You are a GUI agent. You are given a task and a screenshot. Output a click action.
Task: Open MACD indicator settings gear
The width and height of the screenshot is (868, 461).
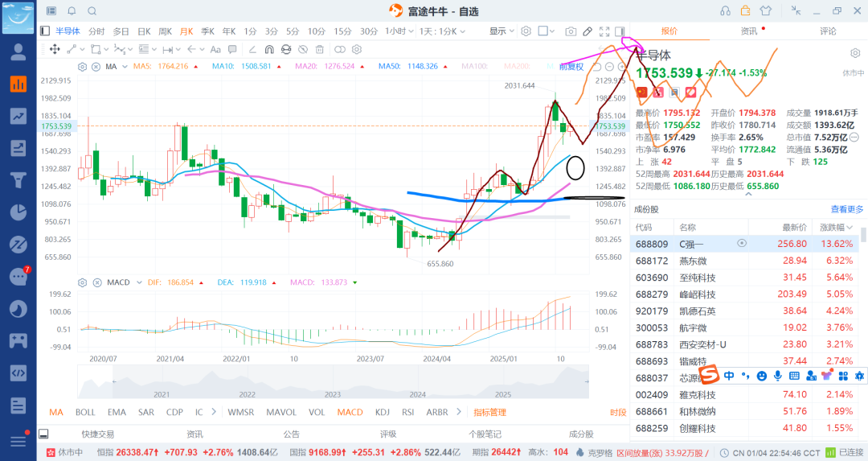click(83, 282)
